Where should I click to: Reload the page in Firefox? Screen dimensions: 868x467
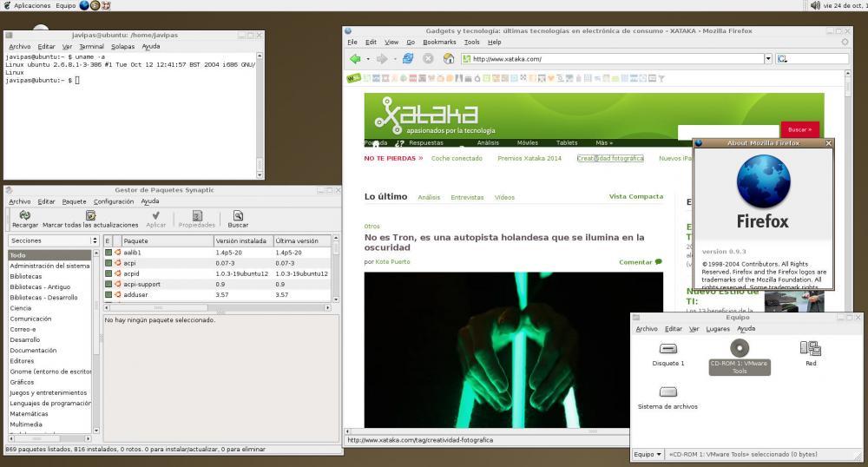[408, 59]
